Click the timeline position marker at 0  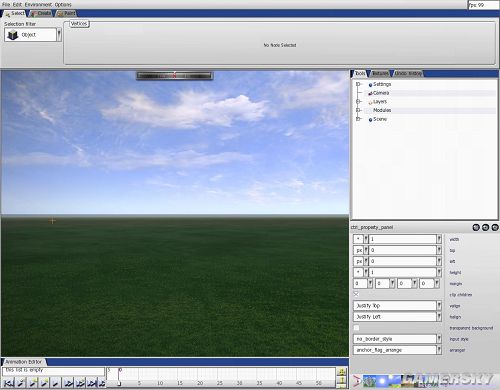point(119,376)
